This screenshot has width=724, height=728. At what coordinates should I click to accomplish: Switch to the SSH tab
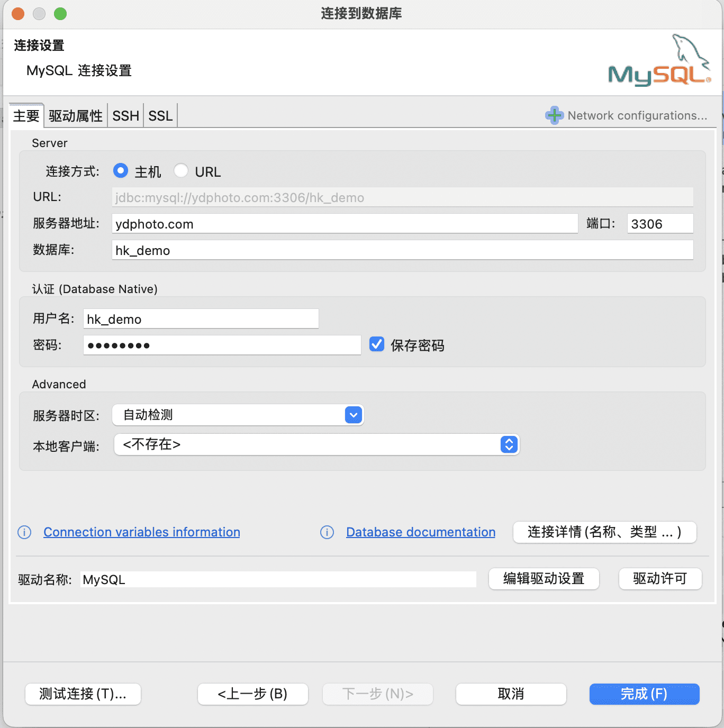click(x=125, y=115)
